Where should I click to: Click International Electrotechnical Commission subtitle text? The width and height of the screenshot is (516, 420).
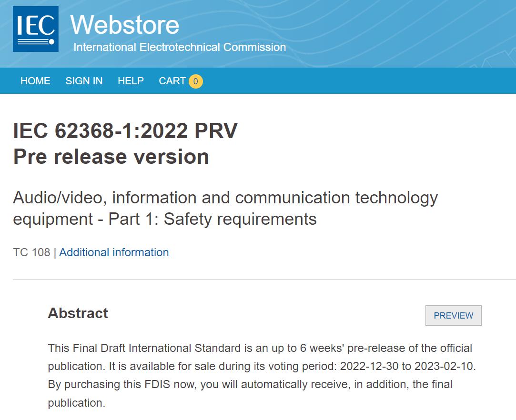pyautogui.click(x=180, y=47)
